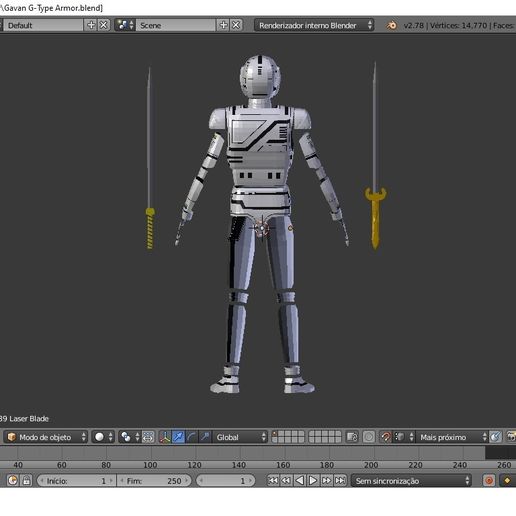Image resolution: width=516 pixels, height=516 pixels.
Task: Open snap element type selector
Action: coord(404,437)
